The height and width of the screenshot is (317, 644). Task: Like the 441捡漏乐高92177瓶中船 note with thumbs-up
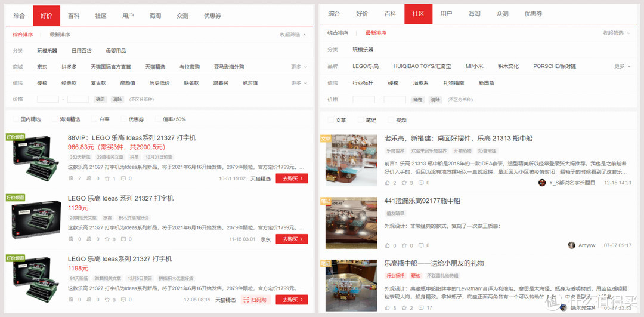[x=388, y=245]
